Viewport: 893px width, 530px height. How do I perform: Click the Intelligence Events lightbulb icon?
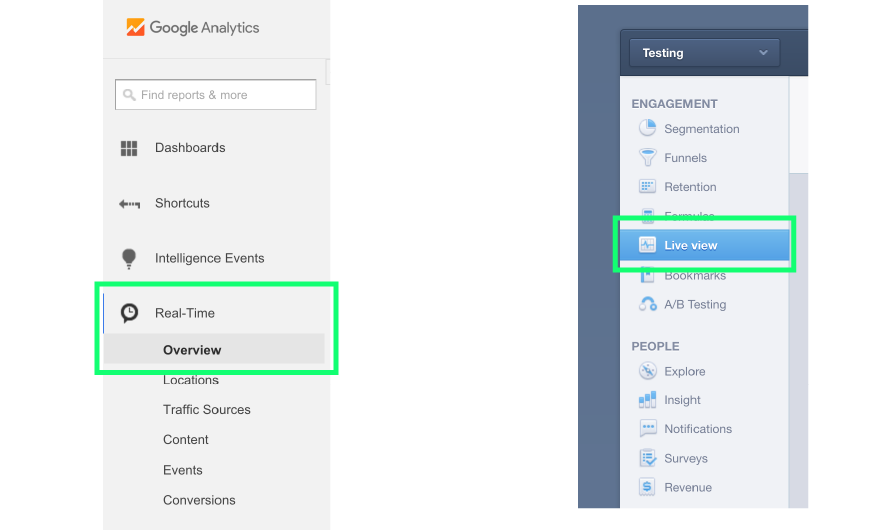click(x=129, y=258)
